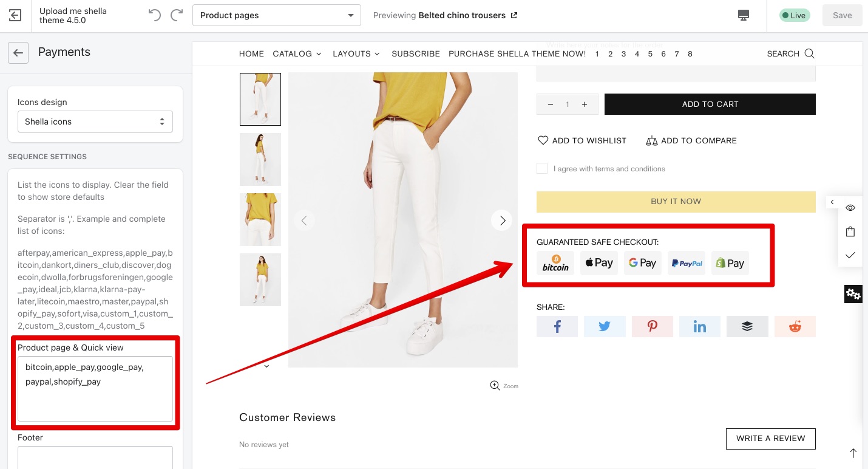Image resolution: width=868 pixels, height=469 pixels.
Task: Click ADD TO COMPARE text link
Action: click(x=699, y=140)
